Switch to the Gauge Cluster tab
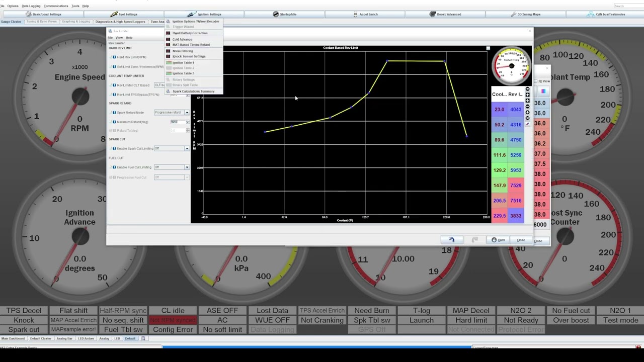Viewport: 644px width, 362px height. click(x=11, y=22)
